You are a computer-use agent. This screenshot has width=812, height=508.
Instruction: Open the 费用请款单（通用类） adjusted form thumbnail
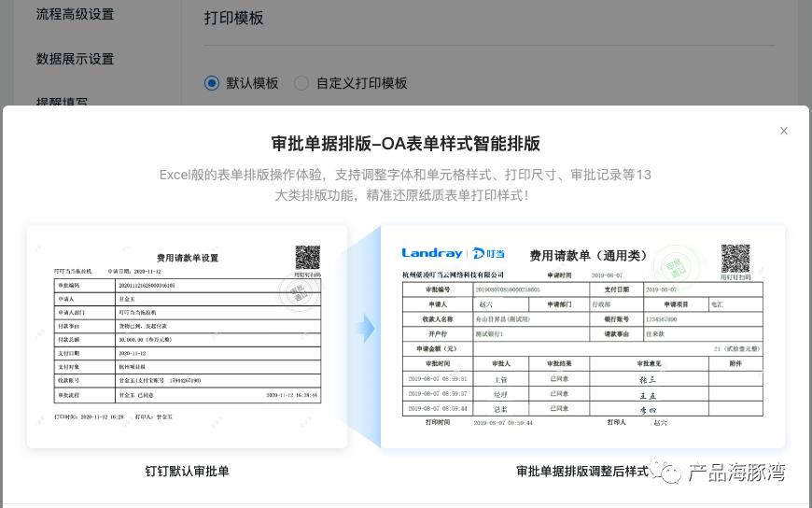[583, 336]
